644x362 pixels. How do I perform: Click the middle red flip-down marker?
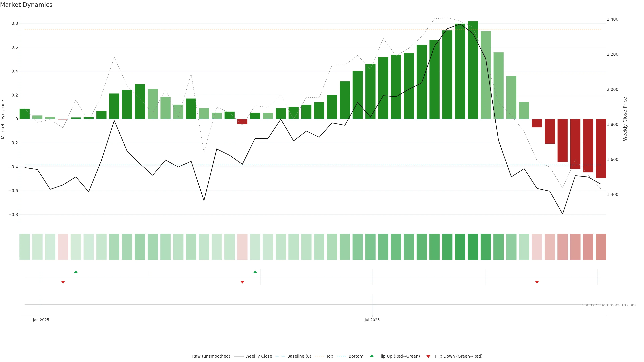tap(242, 282)
